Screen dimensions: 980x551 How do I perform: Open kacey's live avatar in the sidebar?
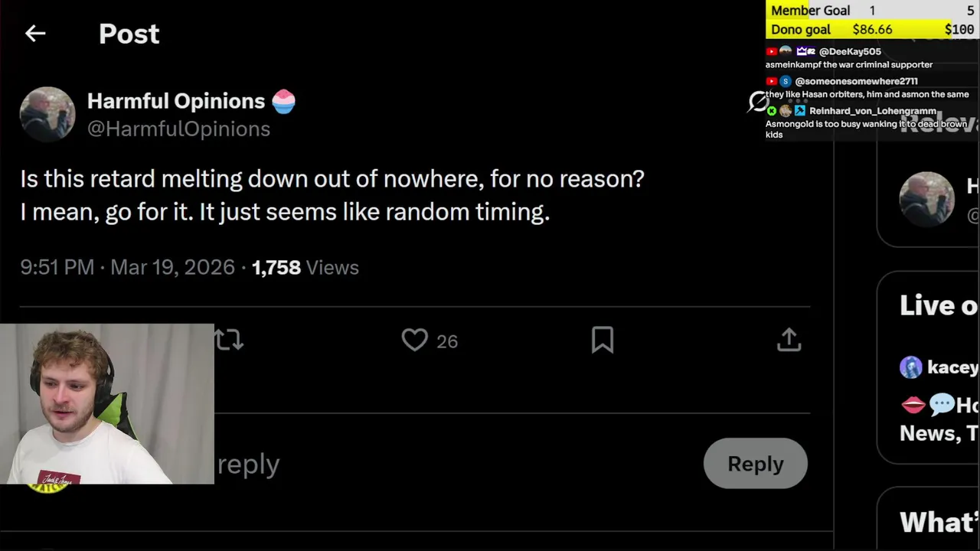tap(911, 367)
